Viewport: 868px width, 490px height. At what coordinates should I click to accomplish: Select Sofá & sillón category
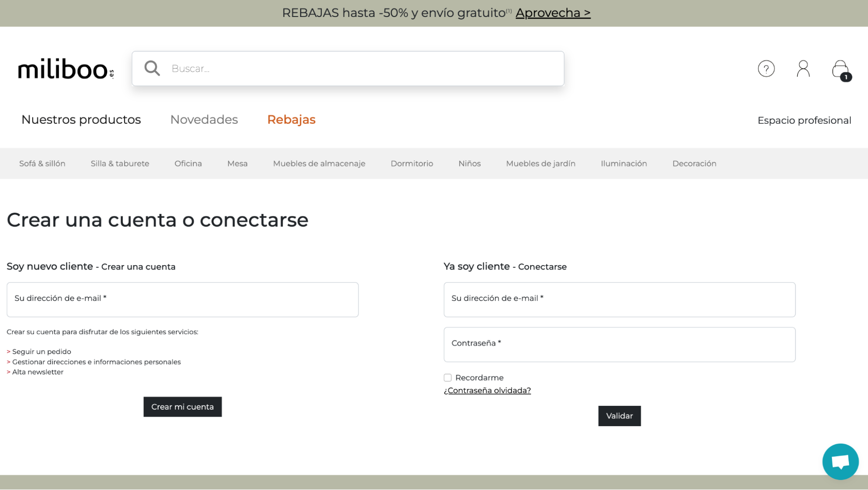42,164
